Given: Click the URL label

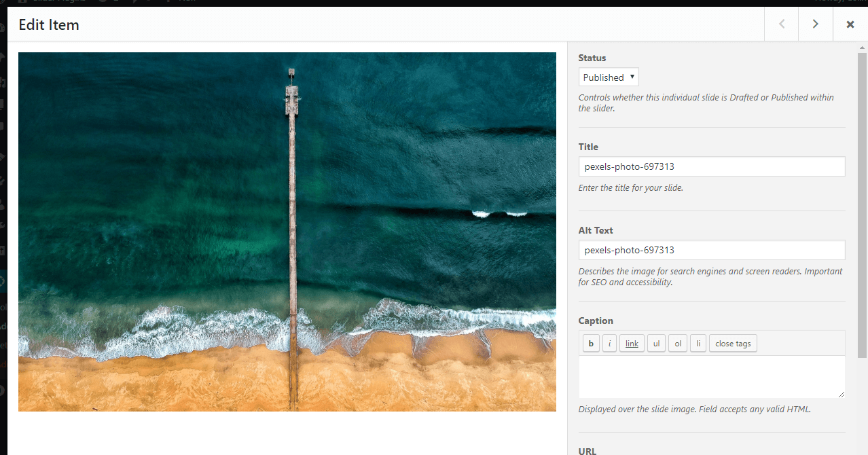Looking at the screenshot, I should 587,451.
